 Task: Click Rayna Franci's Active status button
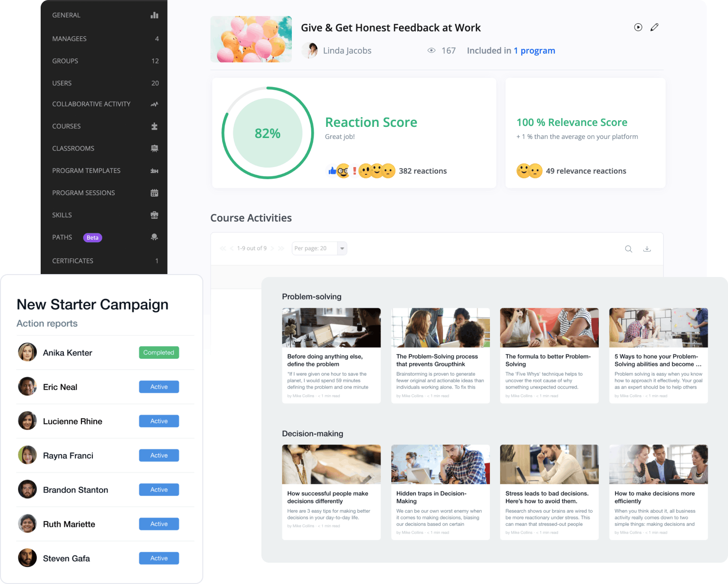pos(159,455)
